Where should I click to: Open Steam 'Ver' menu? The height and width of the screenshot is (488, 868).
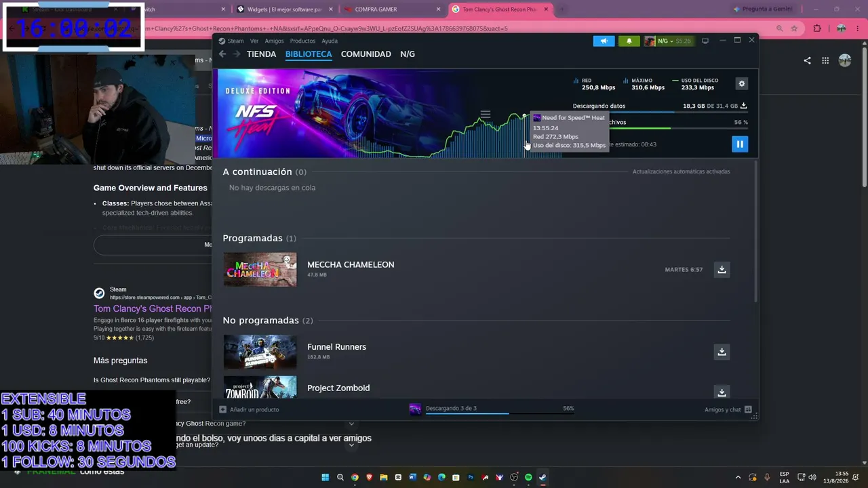pos(254,41)
